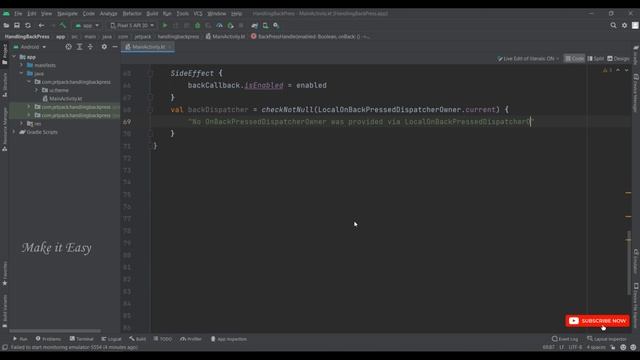The height and width of the screenshot is (360, 640).
Task: Open the Build menu
Action: click(x=152, y=13)
